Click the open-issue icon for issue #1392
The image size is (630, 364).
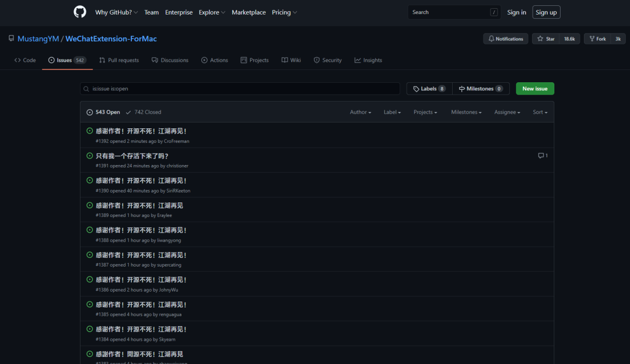pyautogui.click(x=90, y=131)
